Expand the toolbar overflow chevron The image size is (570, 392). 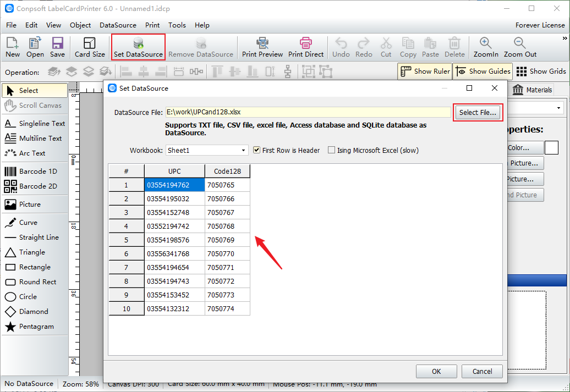[564, 38]
